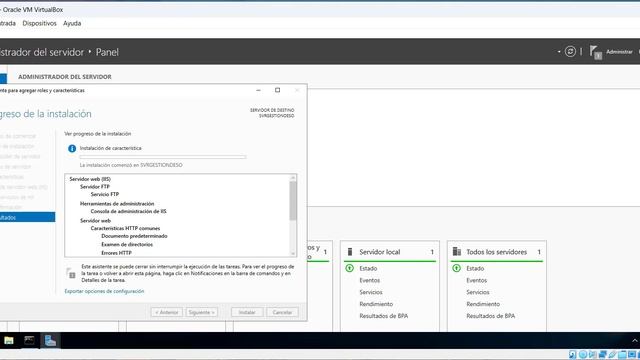Screen dimensions: 640x360
Task: Open Estado under Servidor local
Action: (x=368, y=268)
